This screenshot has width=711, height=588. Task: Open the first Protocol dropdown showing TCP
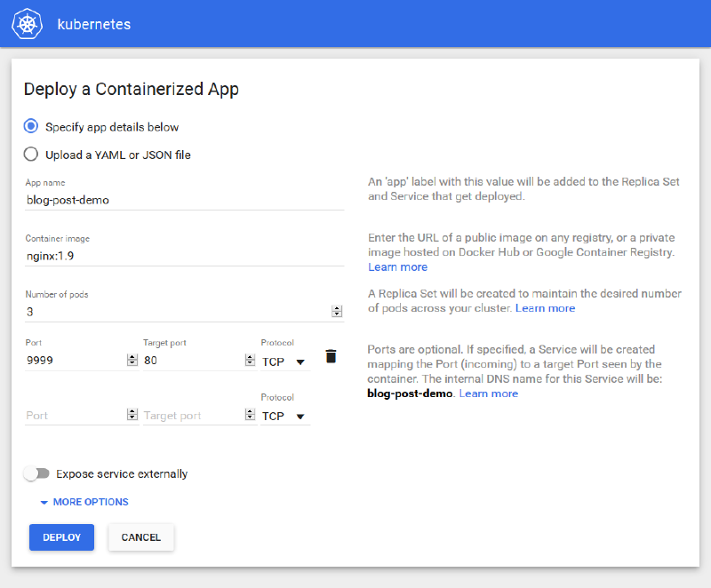pyautogui.click(x=284, y=362)
